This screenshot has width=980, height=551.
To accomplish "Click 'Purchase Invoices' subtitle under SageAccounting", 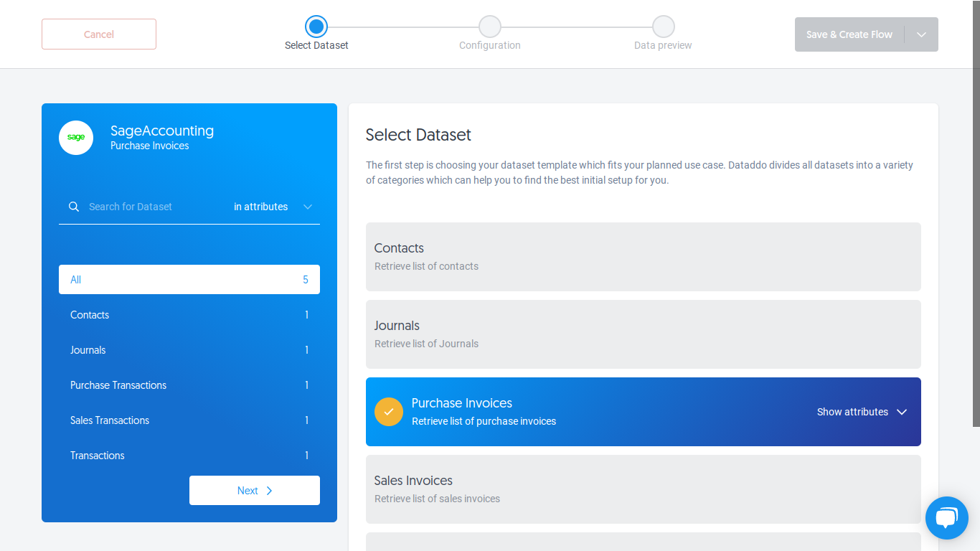I will 150,146.
